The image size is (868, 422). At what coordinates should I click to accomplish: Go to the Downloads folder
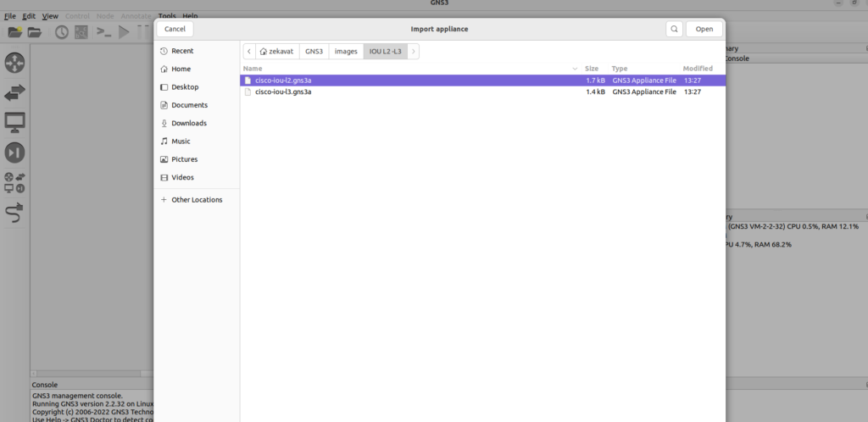point(188,123)
